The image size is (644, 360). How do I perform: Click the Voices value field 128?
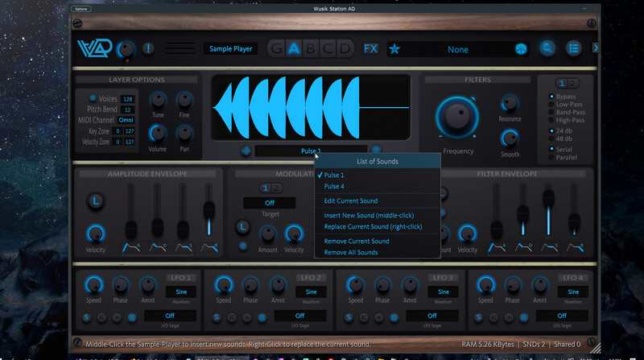pos(128,99)
